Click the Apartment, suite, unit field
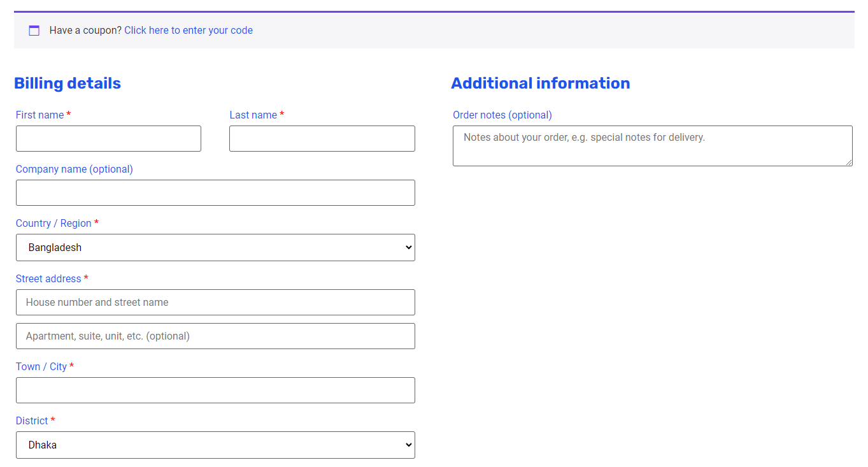 215,336
